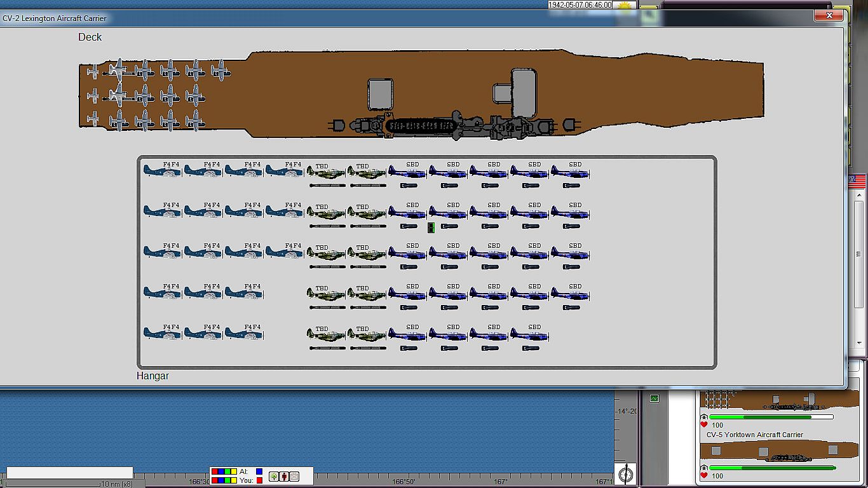This screenshot has width=868, height=488.
Task: Click the map icon in bottom toolbar
Action: 294,477
